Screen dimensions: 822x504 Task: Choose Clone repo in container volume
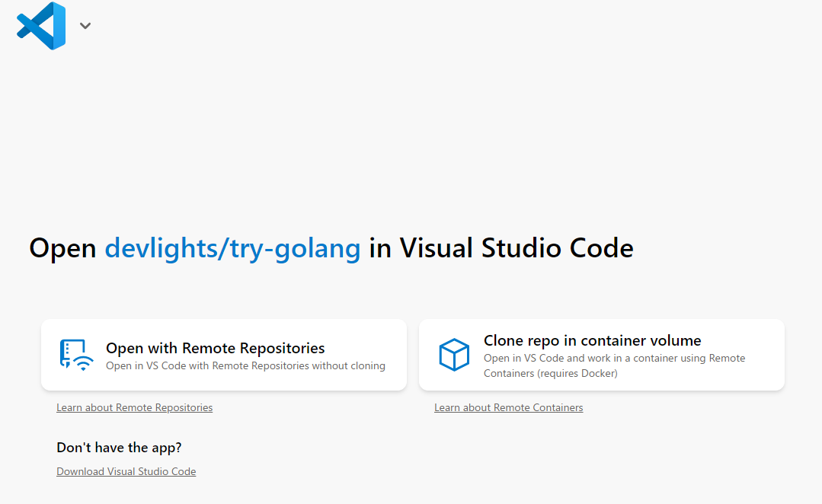click(601, 354)
